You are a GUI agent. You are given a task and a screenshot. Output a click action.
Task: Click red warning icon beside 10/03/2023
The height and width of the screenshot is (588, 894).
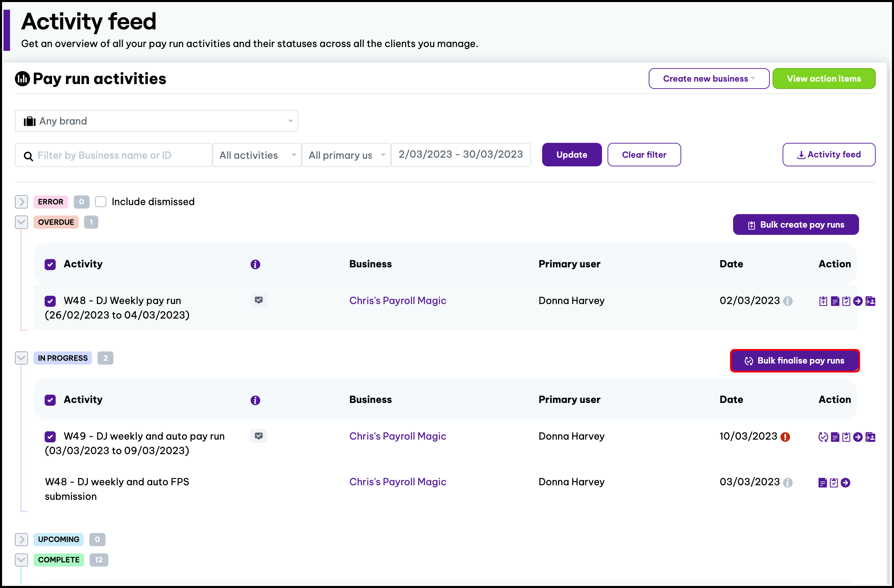[x=785, y=437]
